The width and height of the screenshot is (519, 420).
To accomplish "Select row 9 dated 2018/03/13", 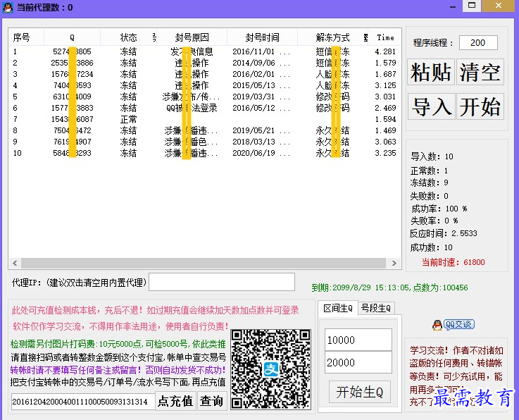I will [x=204, y=142].
